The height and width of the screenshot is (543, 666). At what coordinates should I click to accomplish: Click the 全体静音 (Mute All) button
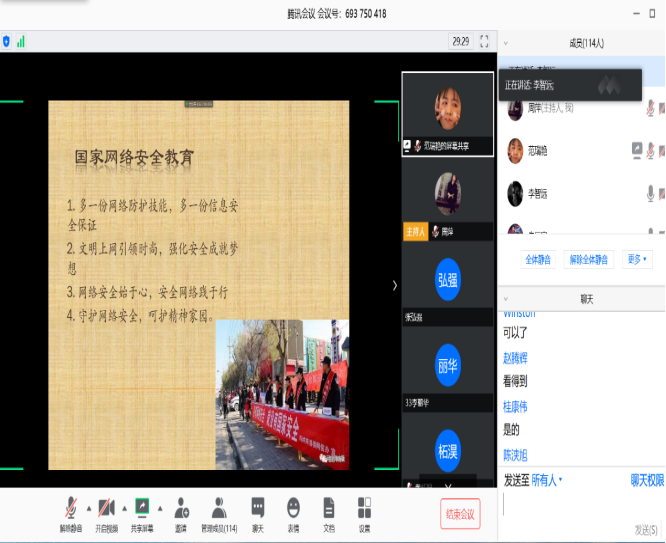pos(539,259)
